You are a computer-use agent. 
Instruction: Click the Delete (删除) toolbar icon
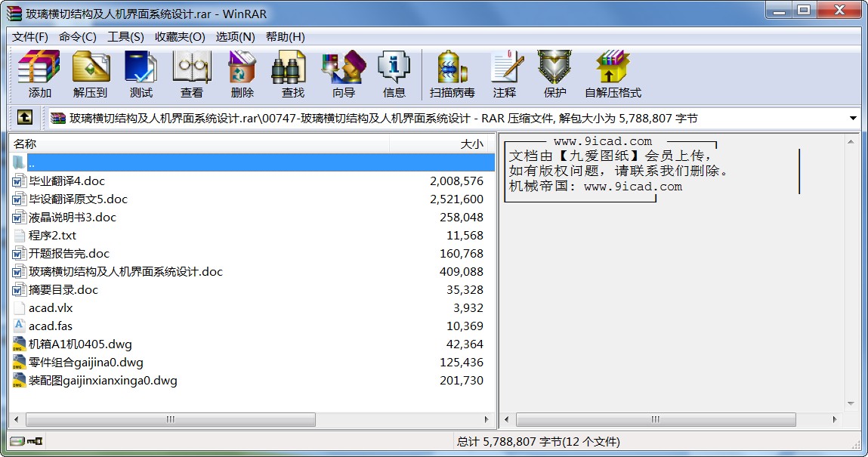click(x=242, y=68)
